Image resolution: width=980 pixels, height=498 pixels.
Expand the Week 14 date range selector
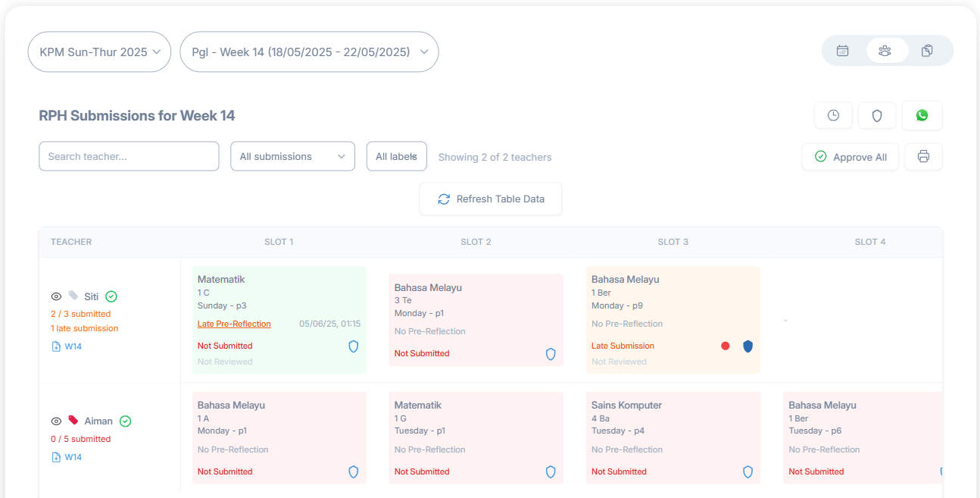pyautogui.click(x=309, y=52)
